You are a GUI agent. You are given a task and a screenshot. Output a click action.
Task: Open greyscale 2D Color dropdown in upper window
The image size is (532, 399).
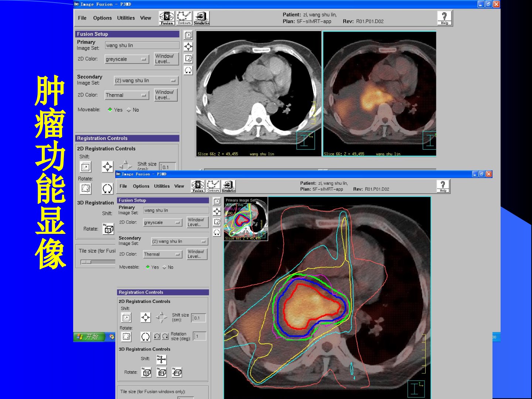(127, 59)
